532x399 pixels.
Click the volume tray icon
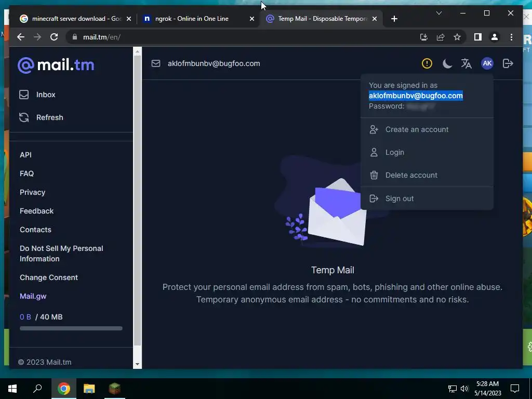[464, 389]
